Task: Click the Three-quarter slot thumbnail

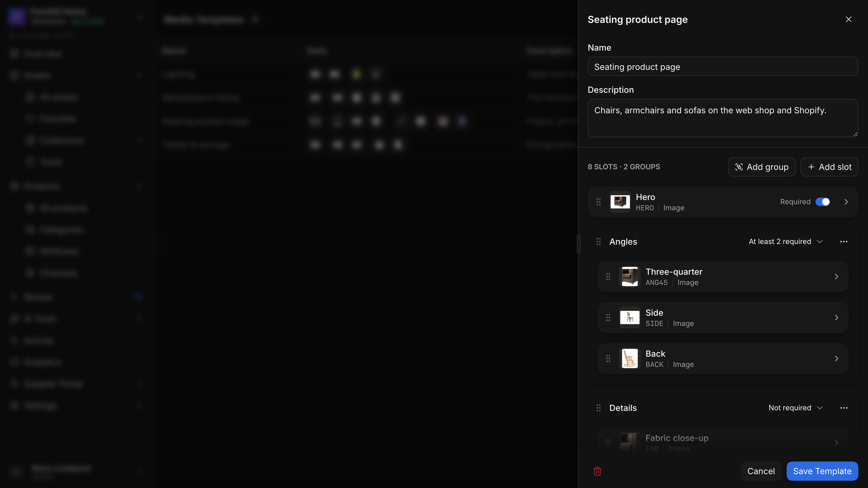Action: [630, 277]
